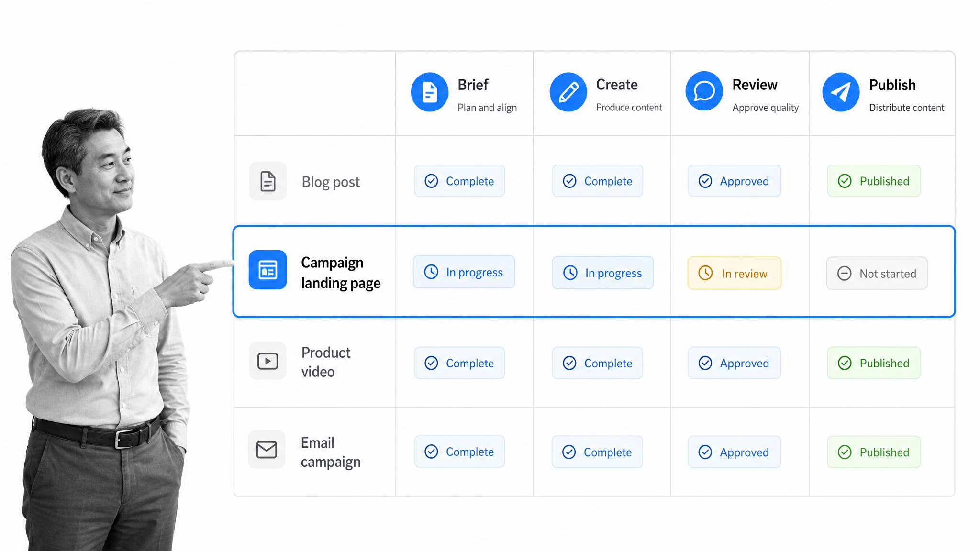Open Blog post Published badge
Screen dimensions: 980x551
(874, 181)
